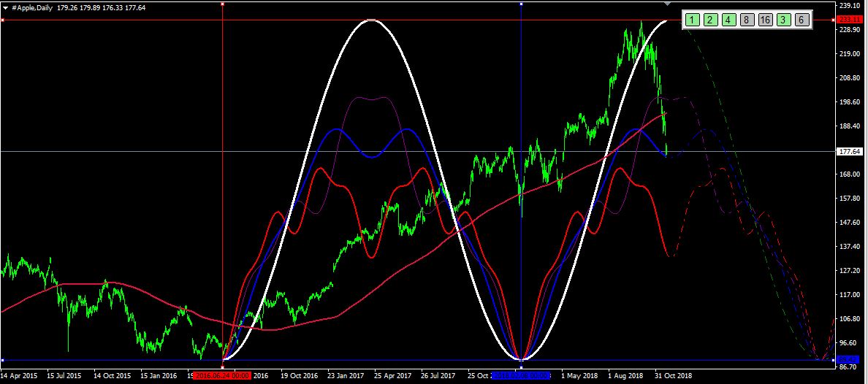Grab the top handle of blue vertical line

(x=521, y=4)
